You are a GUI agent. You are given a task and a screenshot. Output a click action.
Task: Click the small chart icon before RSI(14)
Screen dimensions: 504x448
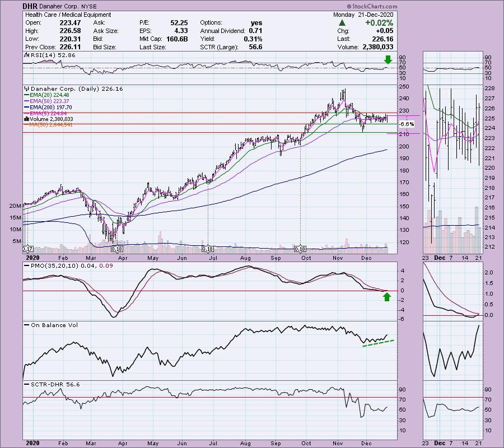pos(27,55)
